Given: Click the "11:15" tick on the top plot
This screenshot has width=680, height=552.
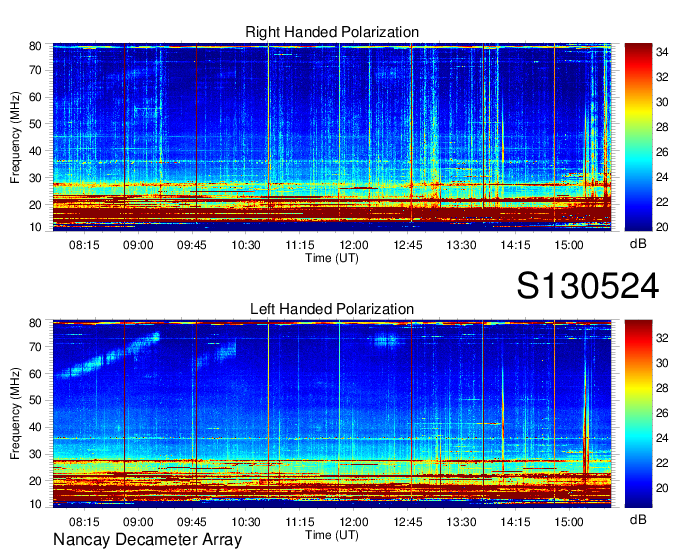Looking at the screenshot, I should point(300,245).
